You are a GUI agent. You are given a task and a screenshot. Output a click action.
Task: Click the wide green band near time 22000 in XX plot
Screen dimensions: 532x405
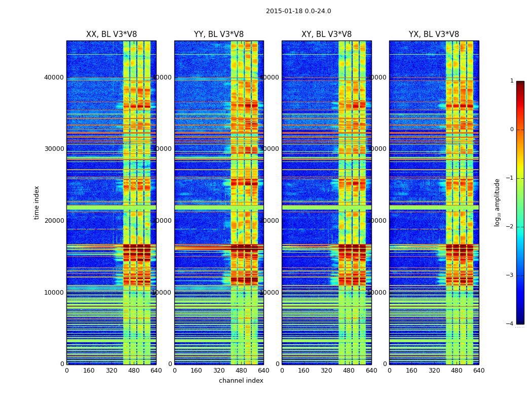click(x=111, y=208)
